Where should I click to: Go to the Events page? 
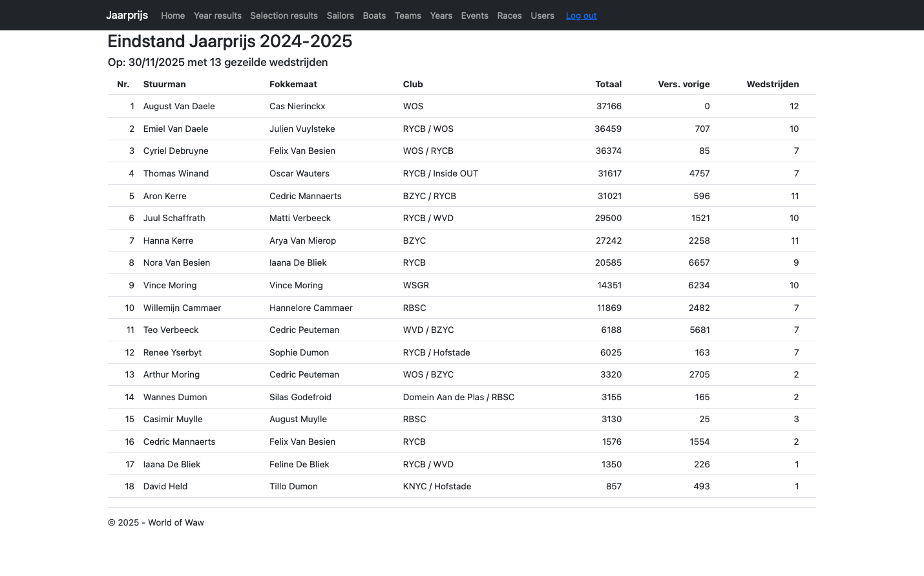pos(474,16)
